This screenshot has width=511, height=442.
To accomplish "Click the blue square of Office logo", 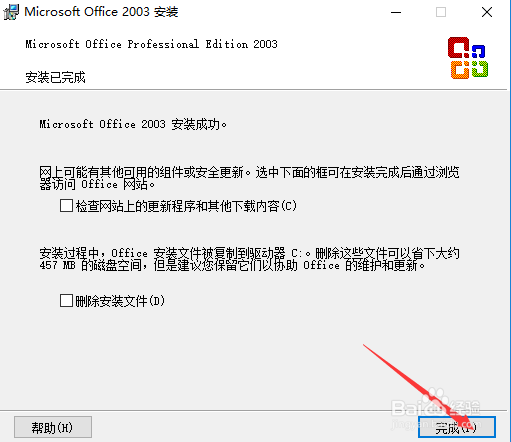I will click(478, 51).
